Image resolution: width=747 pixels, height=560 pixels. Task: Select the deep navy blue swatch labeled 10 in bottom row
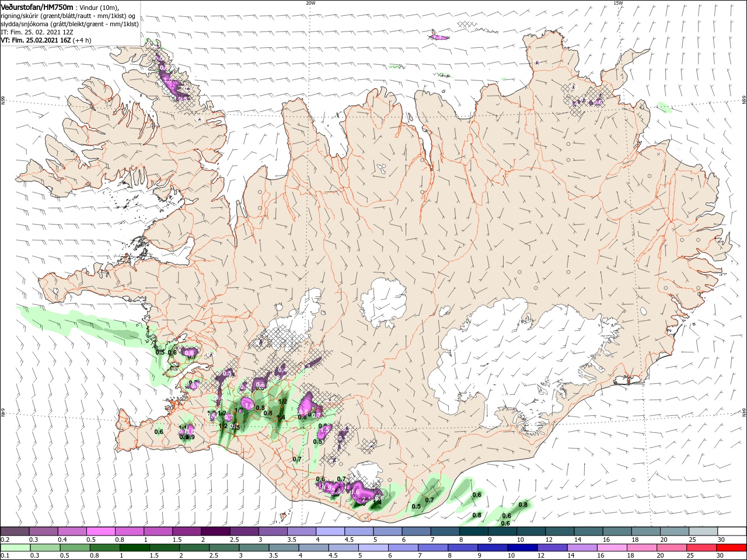coord(523,548)
